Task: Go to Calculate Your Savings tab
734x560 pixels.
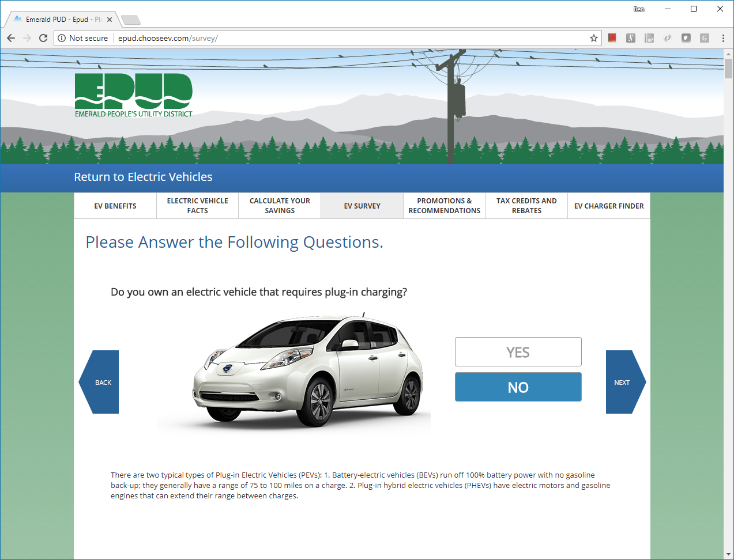Action: (x=280, y=206)
